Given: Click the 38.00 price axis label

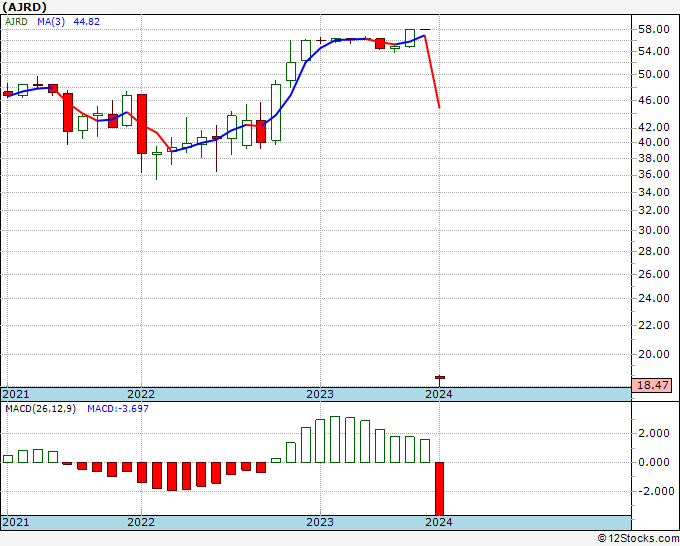Looking at the screenshot, I should 654,158.
